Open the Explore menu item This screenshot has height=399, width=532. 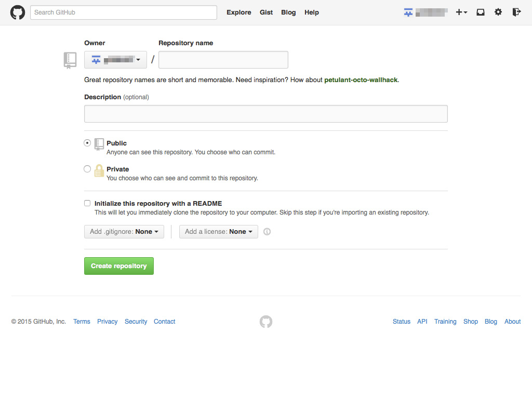[x=238, y=12]
